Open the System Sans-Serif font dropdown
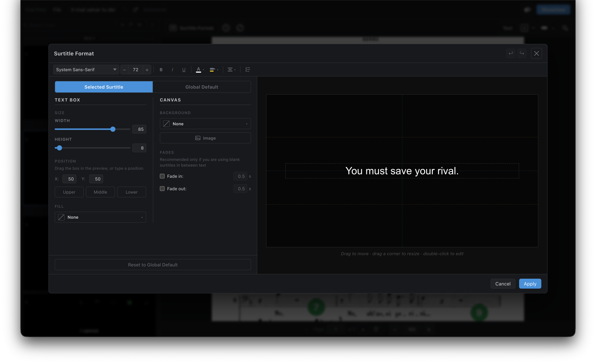Image resolution: width=596 pixels, height=364 pixels. click(x=86, y=70)
